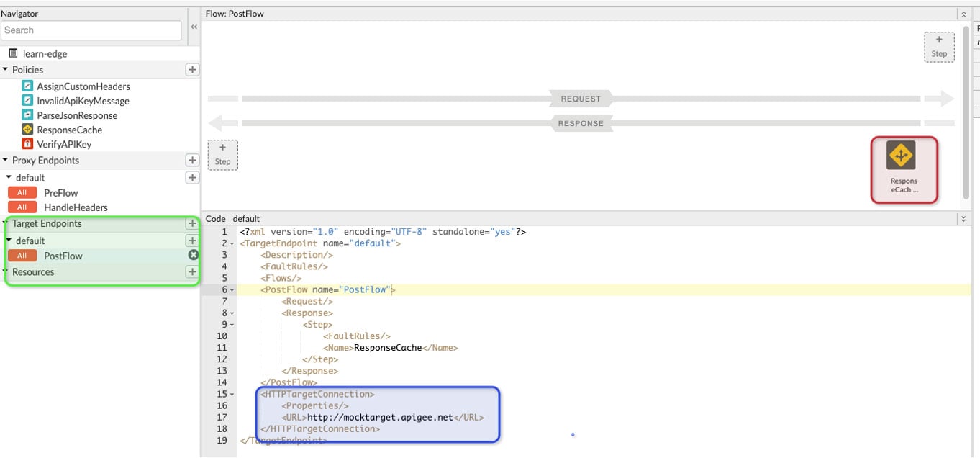This screenshot has width=980, height=458.
Task: Click the Step icon above the flow canvas
Action: (x=939, y=46)
